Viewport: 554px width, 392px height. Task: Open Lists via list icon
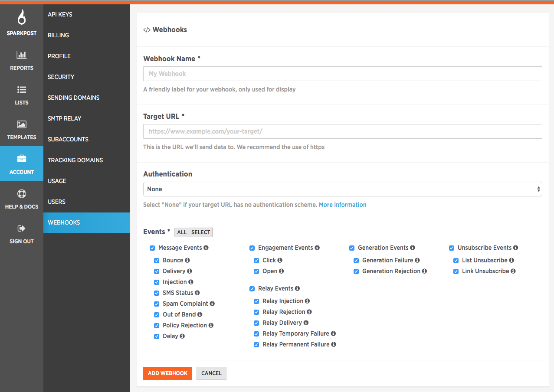pyautogui.click(x=22, y=90)
